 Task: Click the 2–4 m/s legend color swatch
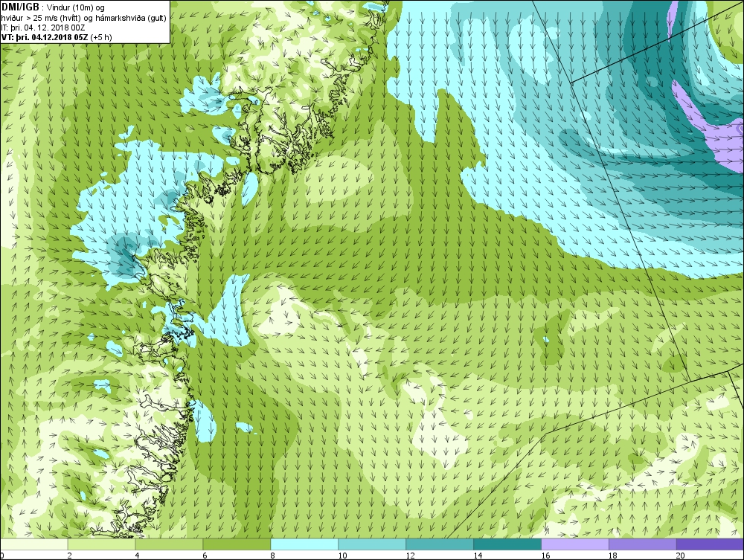point(101,544)
